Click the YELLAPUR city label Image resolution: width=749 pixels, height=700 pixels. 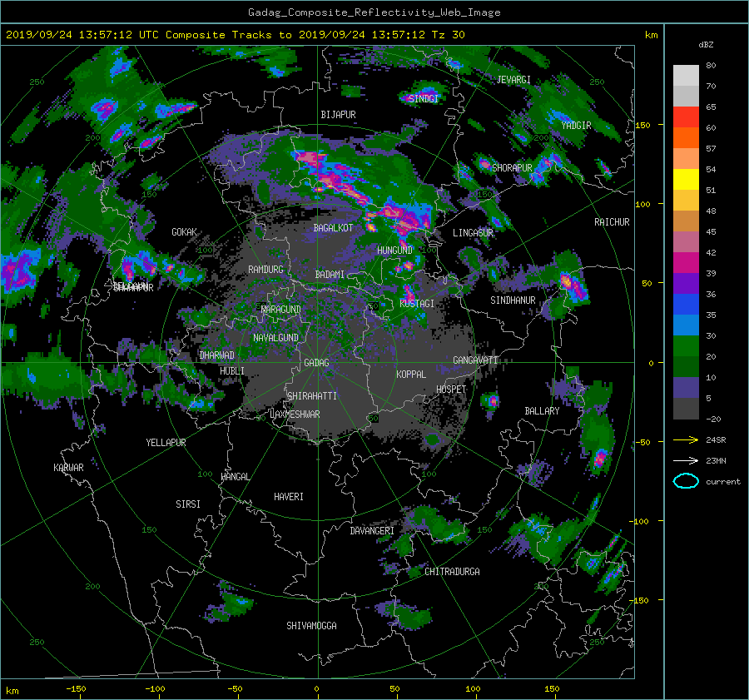(x=166, y=443)
